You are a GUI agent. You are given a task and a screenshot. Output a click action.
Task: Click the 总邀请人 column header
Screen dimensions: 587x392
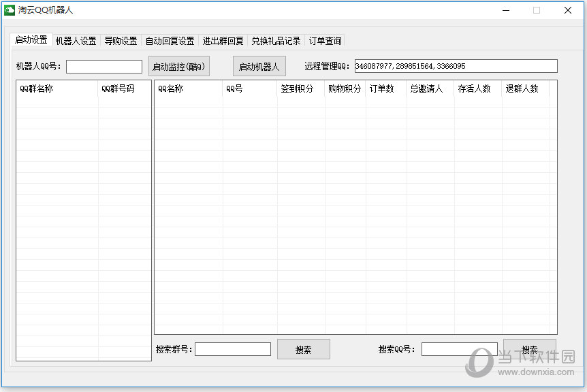[430, 88]
